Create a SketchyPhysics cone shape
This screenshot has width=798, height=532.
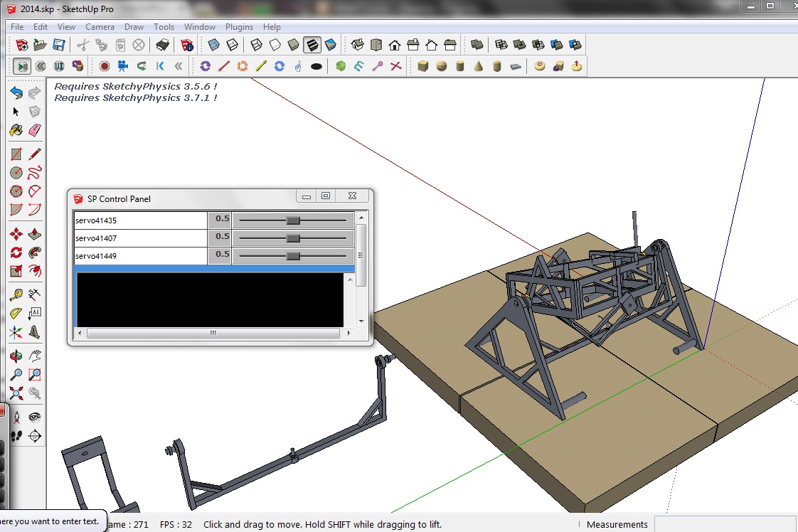(479, 66)
